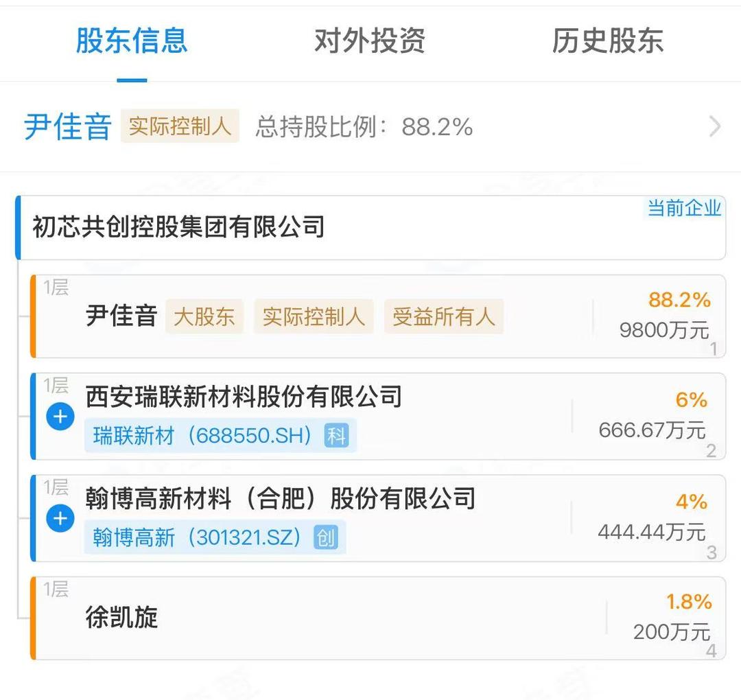
Task: Click the 尹佳音 name link at top
Action: pos(68,128)
